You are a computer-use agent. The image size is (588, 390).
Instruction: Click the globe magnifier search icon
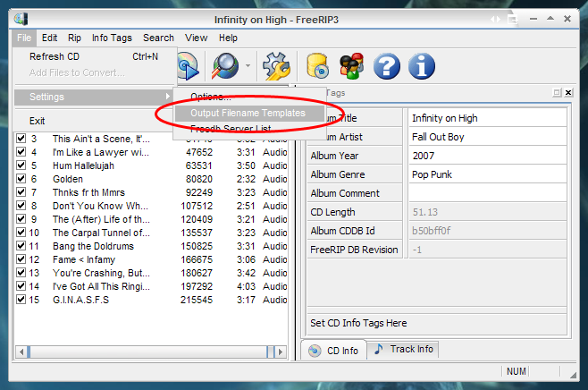tap(225, 66)
